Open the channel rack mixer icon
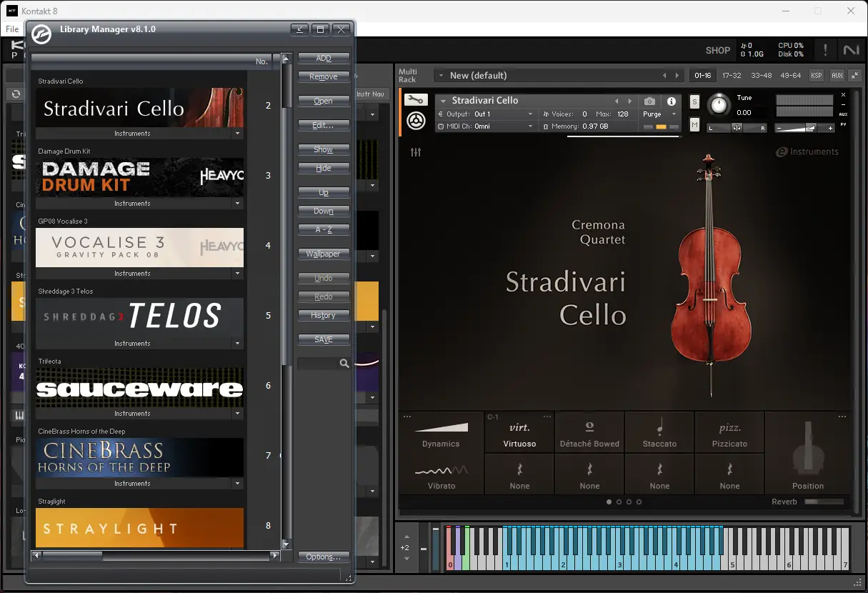 point(415,152)
